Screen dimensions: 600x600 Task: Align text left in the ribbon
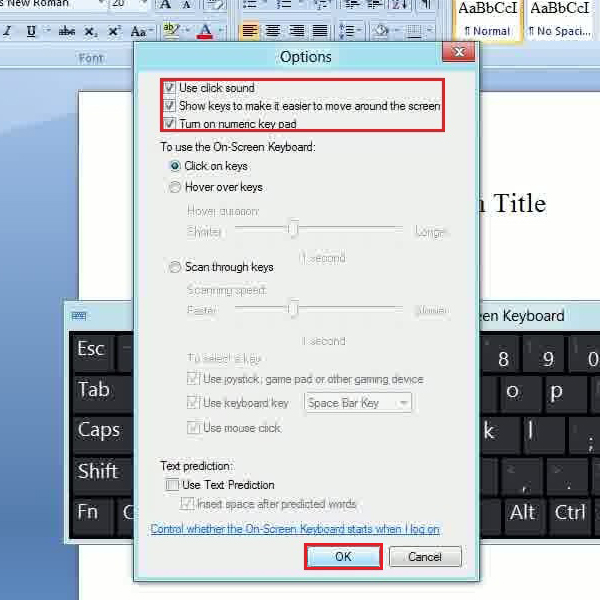(249, 31)
